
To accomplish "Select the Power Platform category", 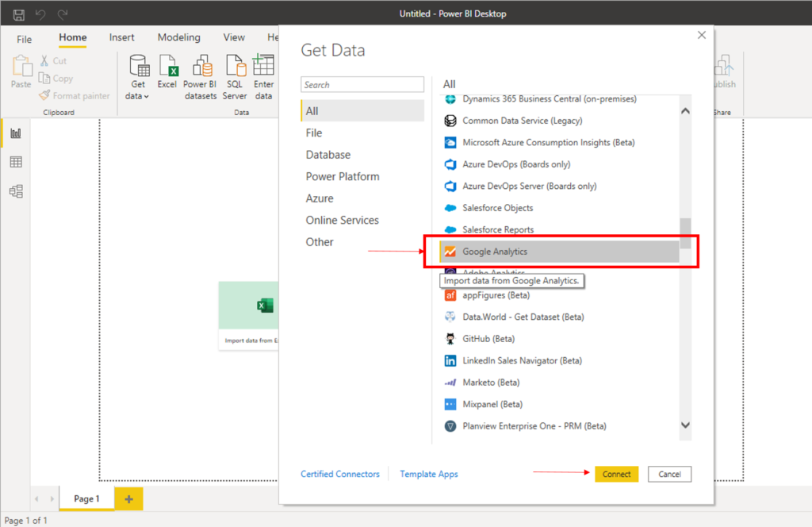I will 343,176.
